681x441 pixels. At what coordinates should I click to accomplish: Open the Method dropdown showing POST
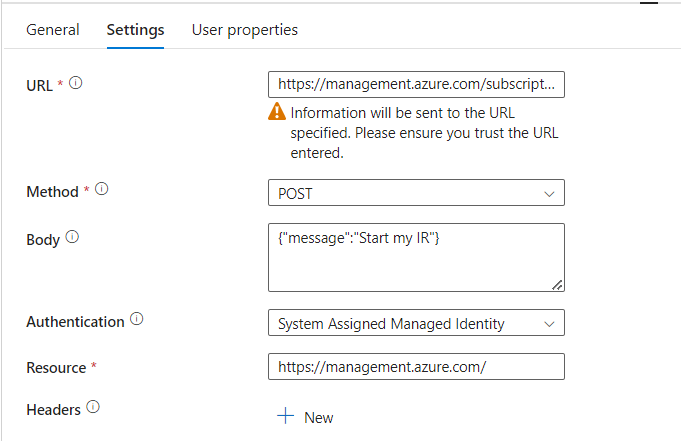pyautogui.click(x=416, y=192)
